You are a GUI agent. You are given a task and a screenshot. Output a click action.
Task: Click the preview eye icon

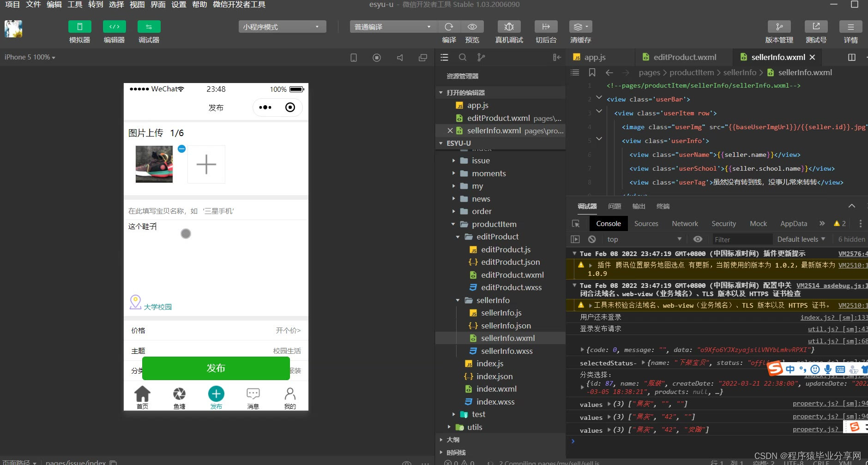pos(472,27)
